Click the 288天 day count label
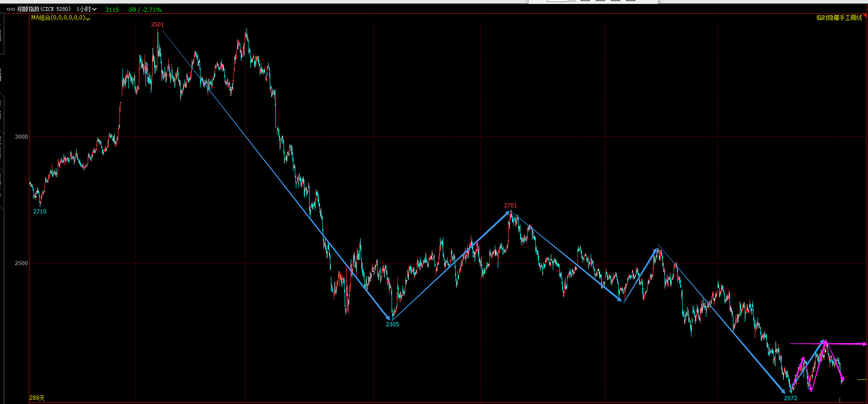The image size is (868, 404). [37, 398]
